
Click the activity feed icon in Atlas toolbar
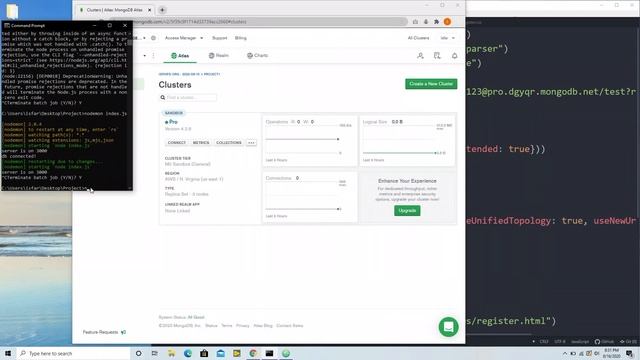tap(437, 56)
